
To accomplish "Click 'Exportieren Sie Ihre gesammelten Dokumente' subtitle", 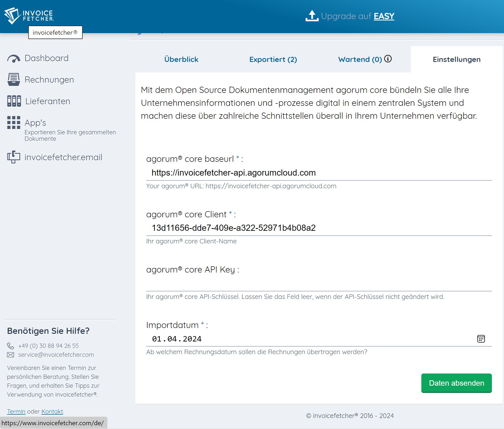I will coord(70,135).
